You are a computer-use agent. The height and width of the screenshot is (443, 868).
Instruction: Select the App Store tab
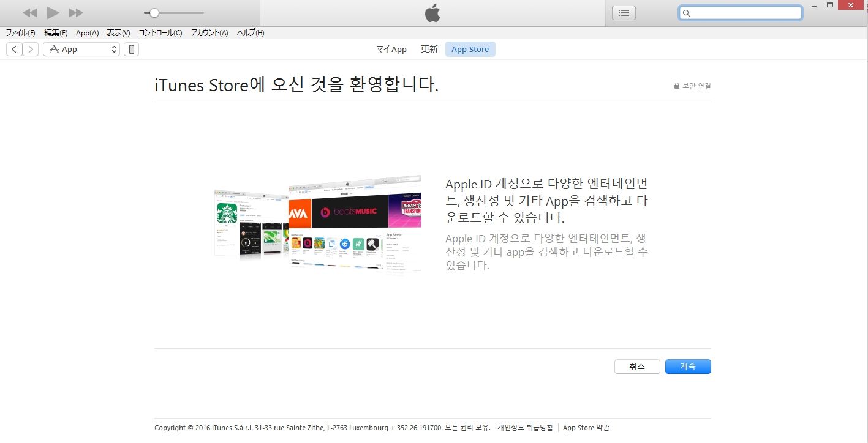[x=470, y=50]
